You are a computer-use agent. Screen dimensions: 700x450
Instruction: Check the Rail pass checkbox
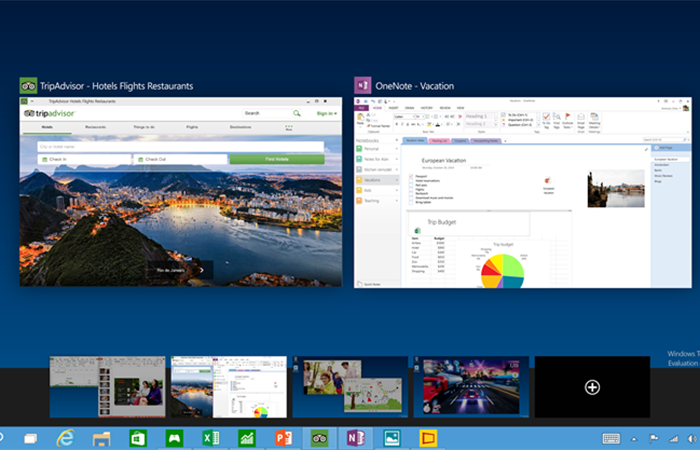pos(411,185)
